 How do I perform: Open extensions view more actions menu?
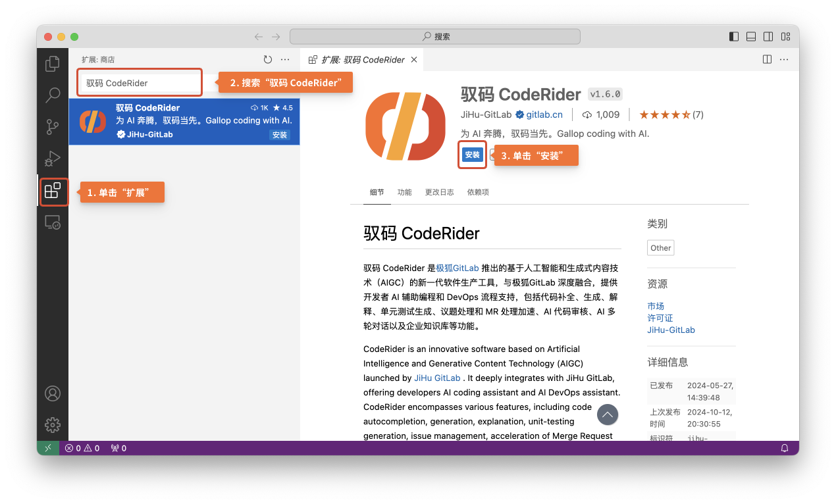click(285, 59)
